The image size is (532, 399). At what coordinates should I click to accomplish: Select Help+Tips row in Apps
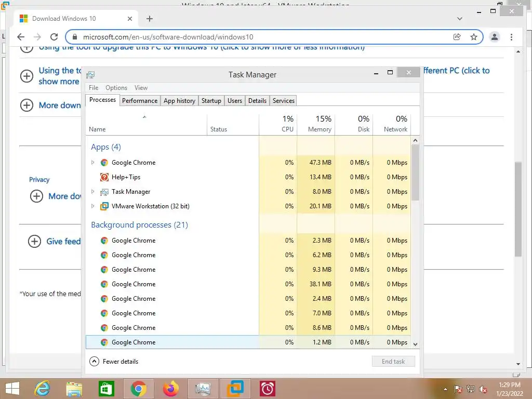[x=248, y=177]
